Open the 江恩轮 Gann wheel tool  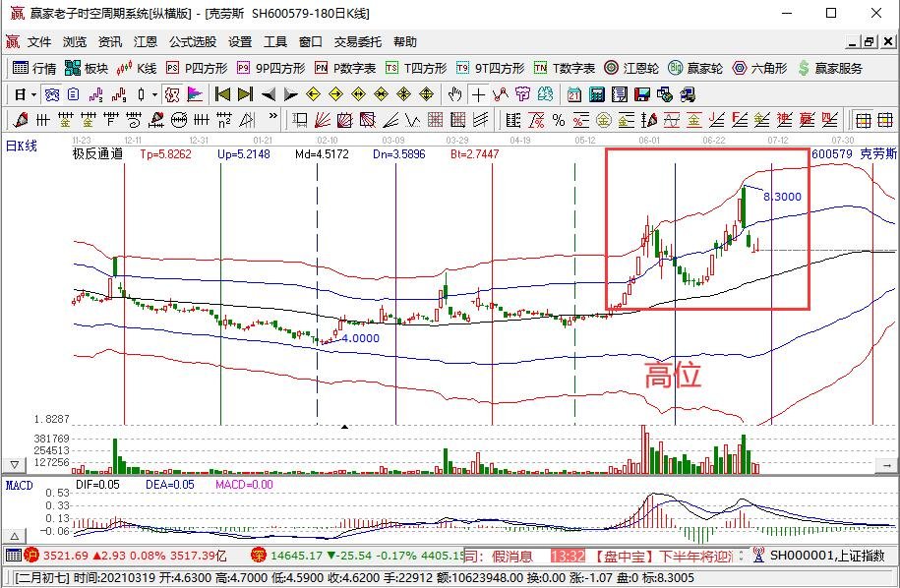(x=618, y=69)
